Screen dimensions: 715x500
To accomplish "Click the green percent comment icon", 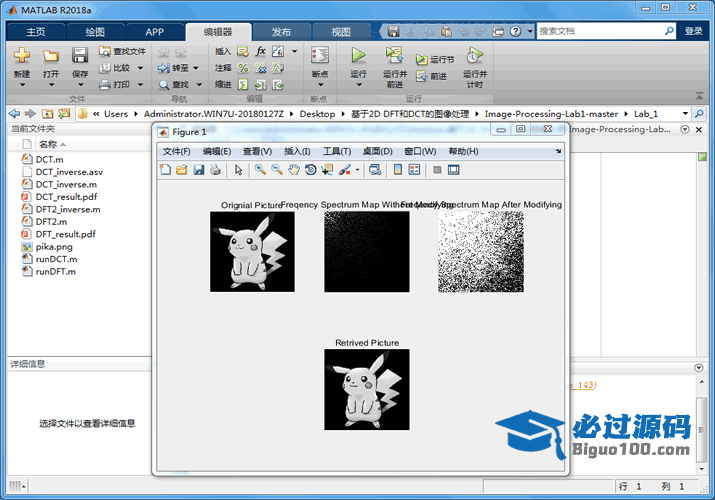I will 243,68.
